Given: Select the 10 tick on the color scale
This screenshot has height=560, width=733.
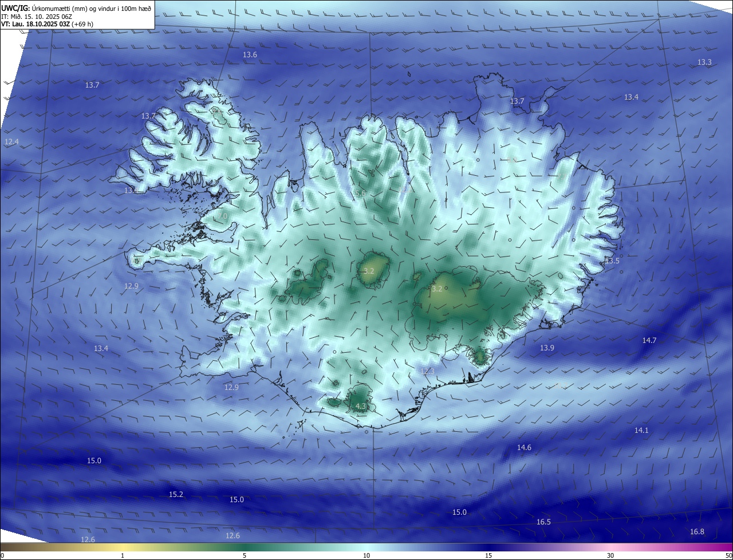Looking at the screenshot, I should [x=366, y=555].
